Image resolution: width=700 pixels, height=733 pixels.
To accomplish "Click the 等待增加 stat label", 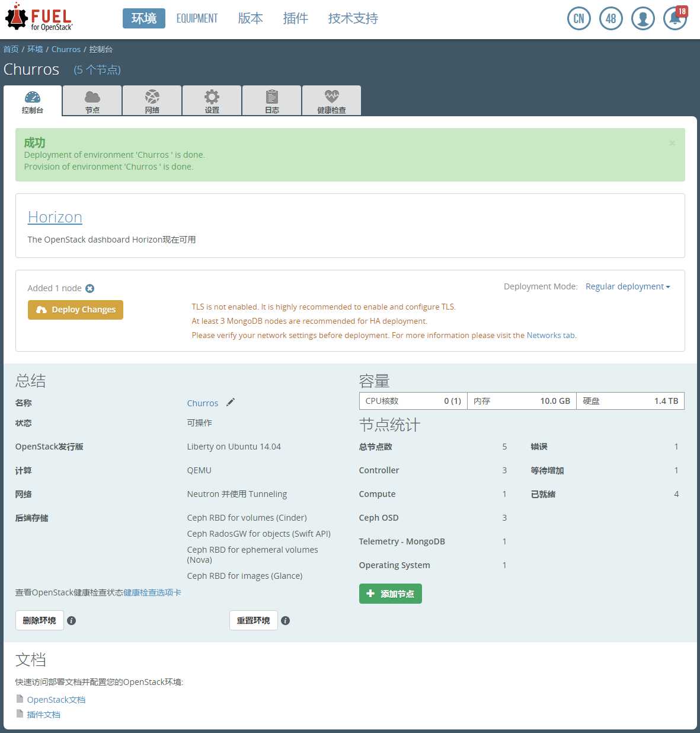I will coord(547,470).
